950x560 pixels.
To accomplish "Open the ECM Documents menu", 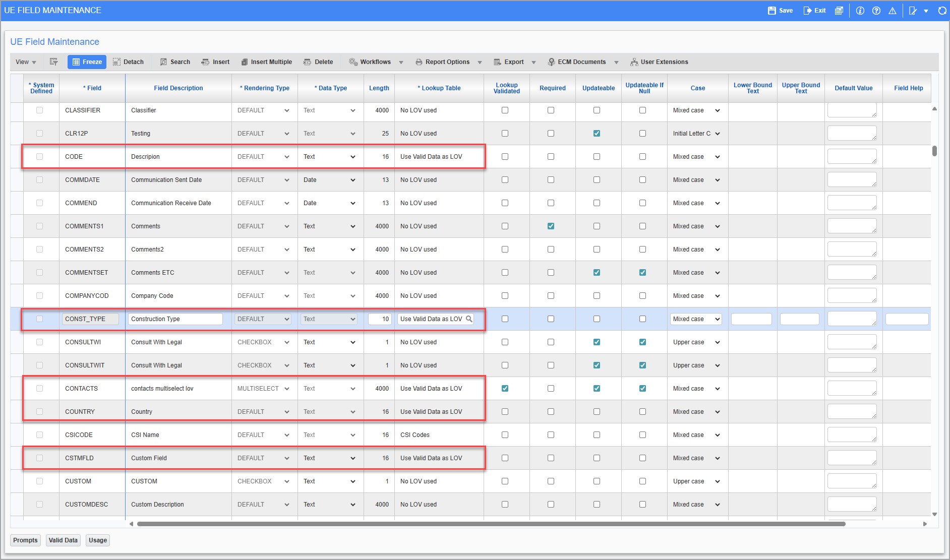I will click(583, 62).
